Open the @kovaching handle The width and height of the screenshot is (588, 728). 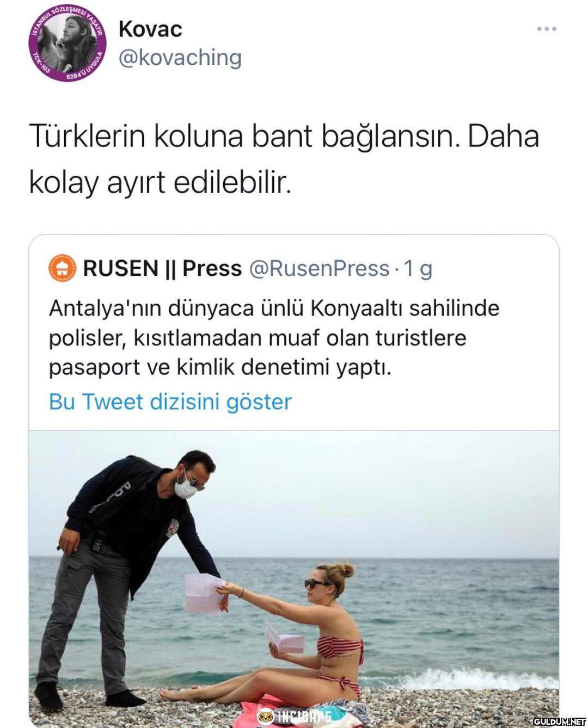pos(180,58)
